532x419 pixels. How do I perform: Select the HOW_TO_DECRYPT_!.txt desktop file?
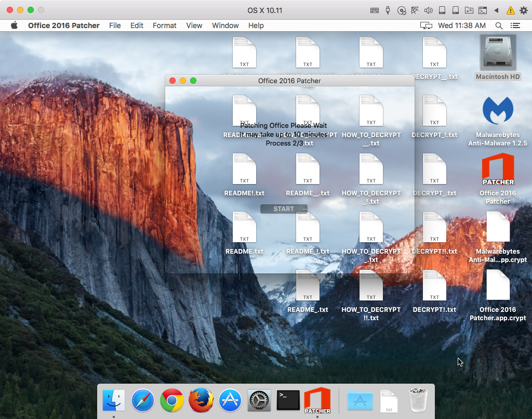[371, 179]
